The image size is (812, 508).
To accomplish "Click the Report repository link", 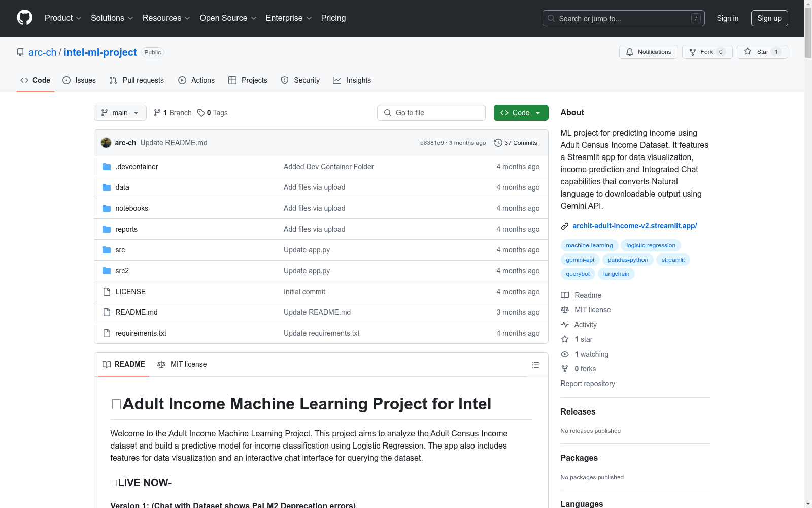I will 588,384.
